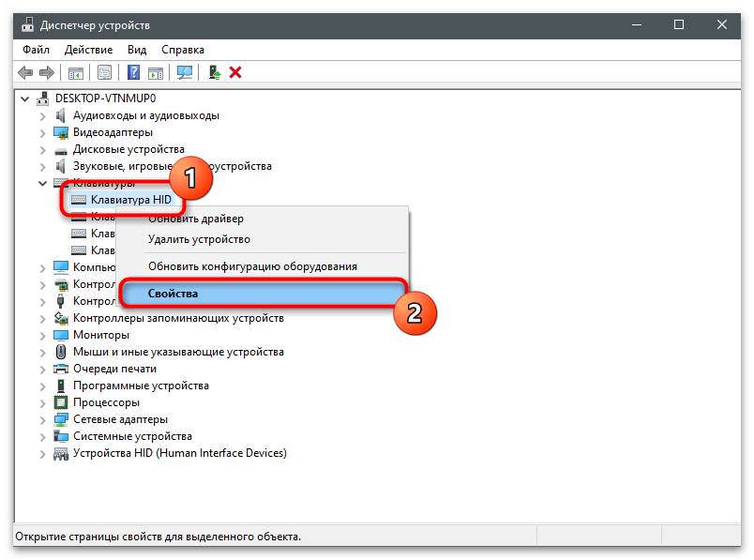754x560 pixels.
Task: Click the Контроллеры запоминающих устройств icon
Action: [x=61, y=318]
